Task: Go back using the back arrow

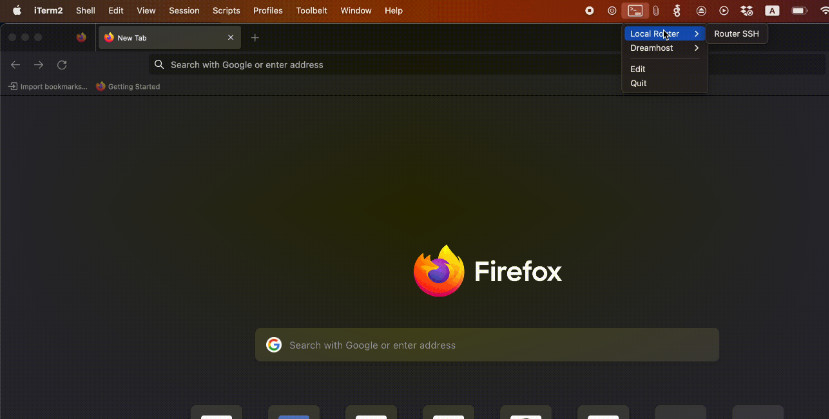Action: tap(15, 64)
